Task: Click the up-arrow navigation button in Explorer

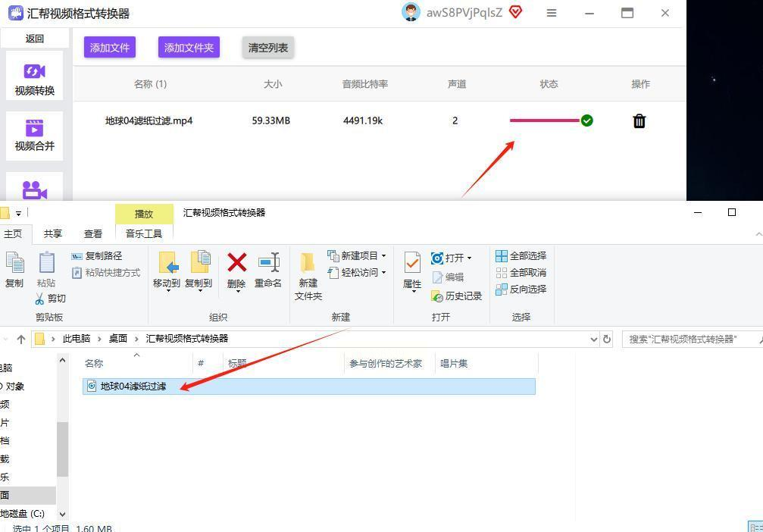Action: pos(21,340)
